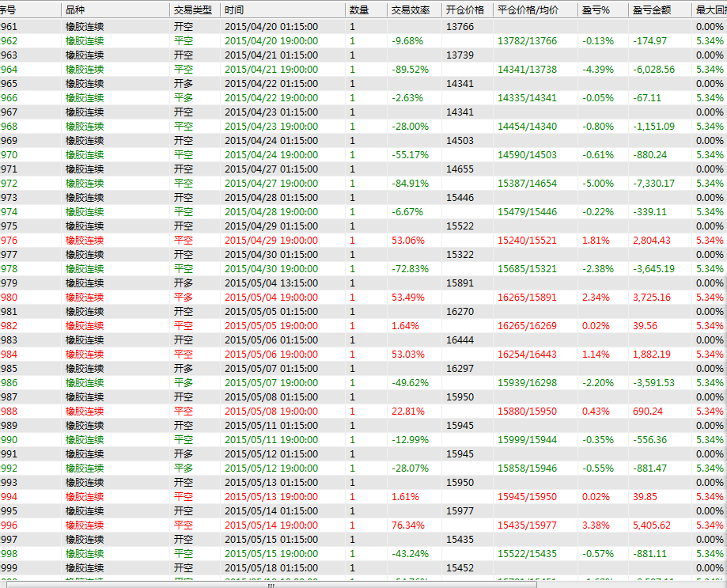The height and width of the screenshot is (588, 727).
Task: Click opening price 13766 in row 961
Action: pyautogui.click(x=460, y=27)
